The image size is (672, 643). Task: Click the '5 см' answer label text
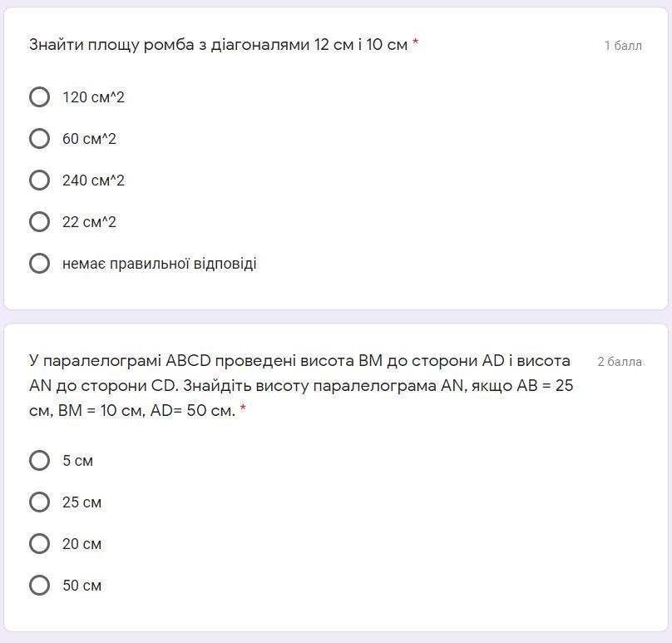coord(77,461)
